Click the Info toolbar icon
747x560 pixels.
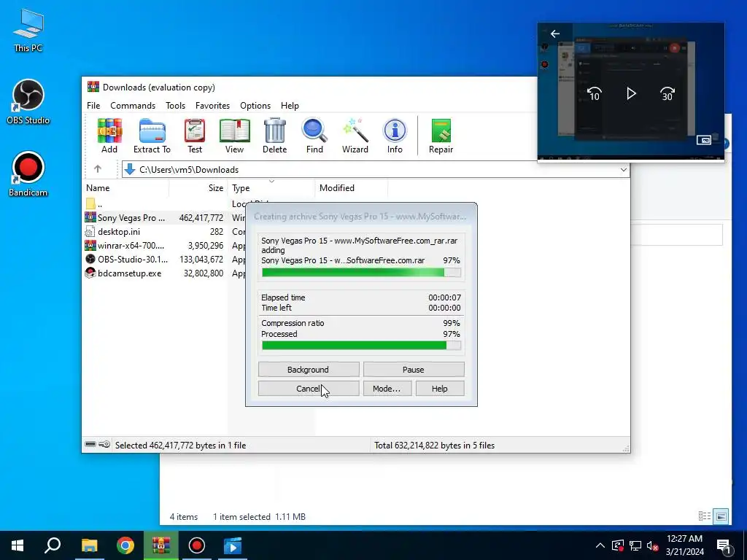pos(395,136)
